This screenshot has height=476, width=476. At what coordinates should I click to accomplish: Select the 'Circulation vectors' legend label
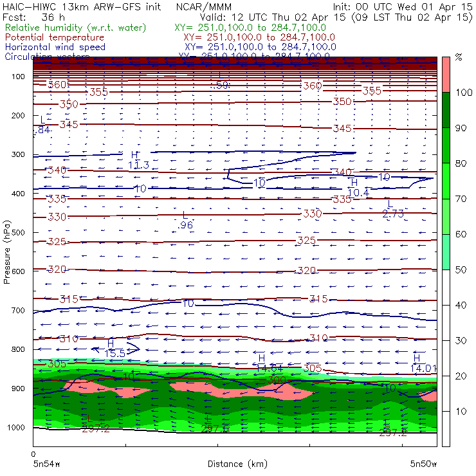[48, 57]
